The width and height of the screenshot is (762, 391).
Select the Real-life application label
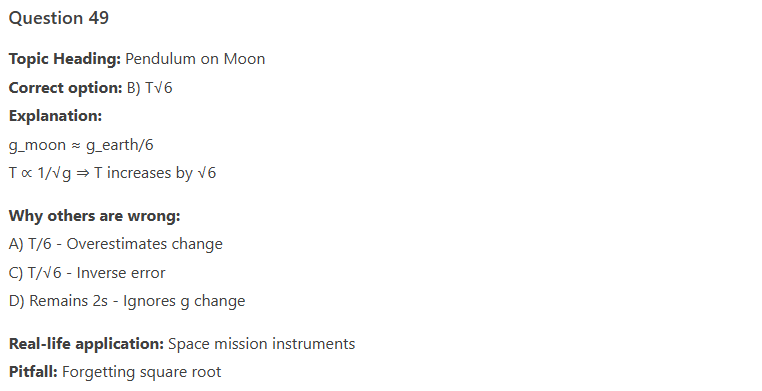click(x=87, y=344)
